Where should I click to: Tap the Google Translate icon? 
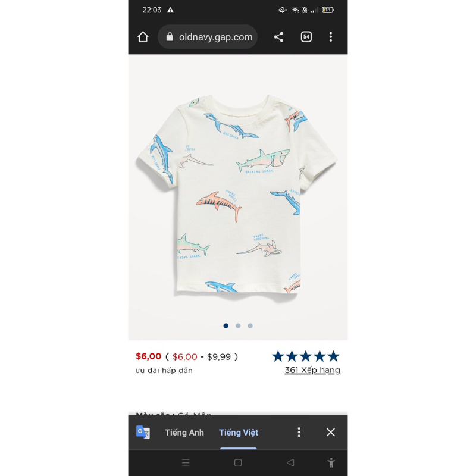tap(143, 433)
